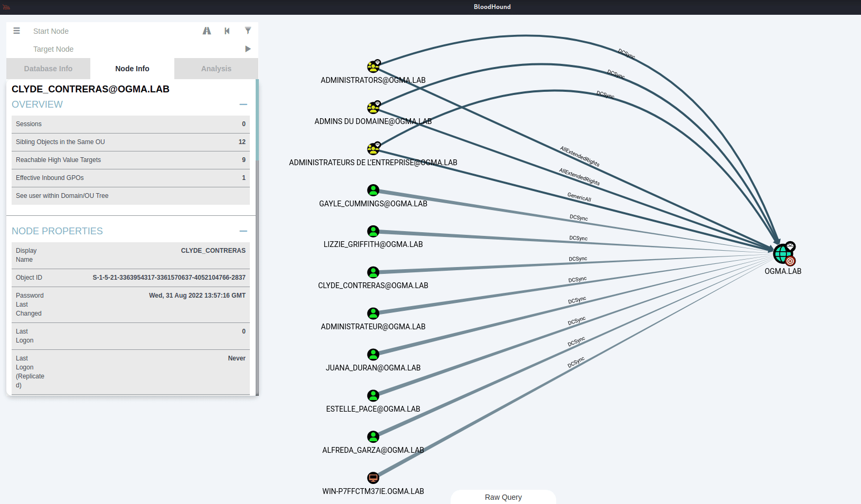The width and height of the screenshot is (861, 504).
Task: Select the JUANA_DURAN user node icon
Action: 373,355
